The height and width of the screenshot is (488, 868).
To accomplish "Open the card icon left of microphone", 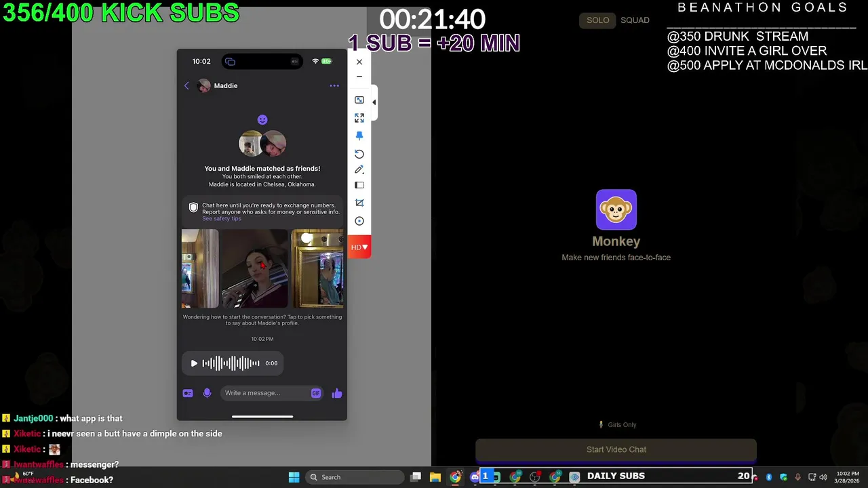I will (188, 393).
